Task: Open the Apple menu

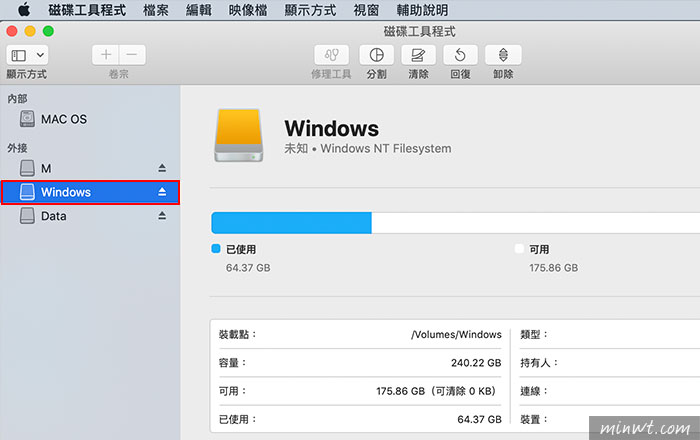Action: pyautogui.click(x=24, y=9)
